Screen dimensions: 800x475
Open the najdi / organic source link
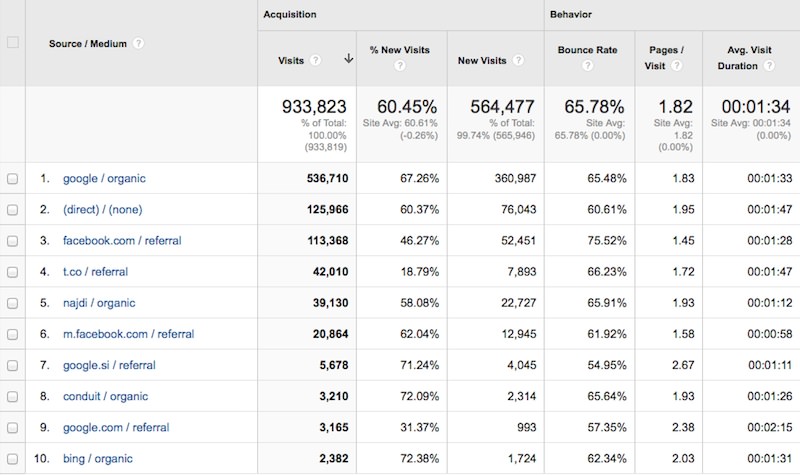[98, 303]
